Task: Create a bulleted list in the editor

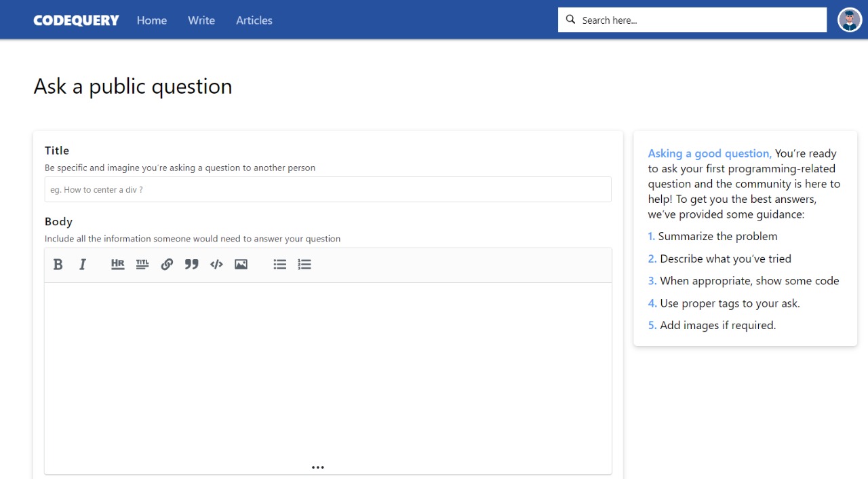Action: (x=279, y=265)
